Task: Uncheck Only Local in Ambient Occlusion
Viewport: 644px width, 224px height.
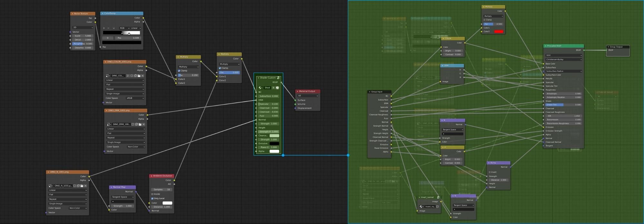Action: [x=152, y=199]
